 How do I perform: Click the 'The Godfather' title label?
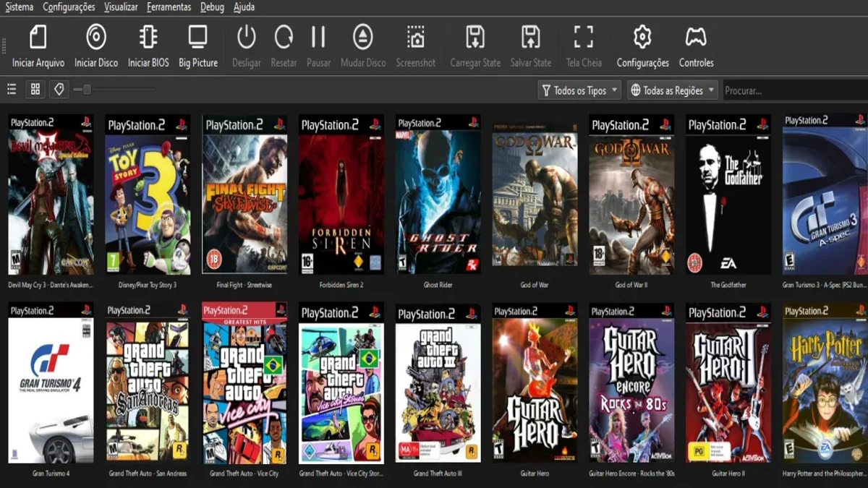point(728,286)
